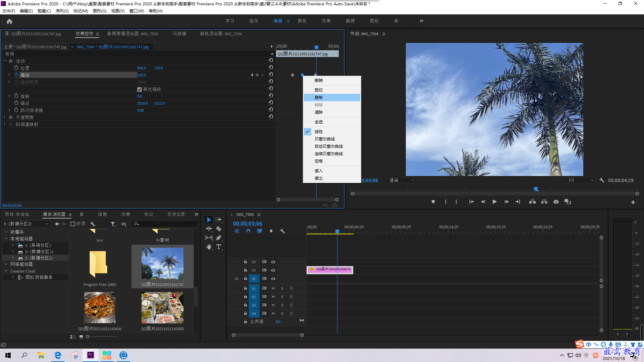This screenshot has width=644, height=362.
Task: Select the Hand tool
Action: point(209,247)
